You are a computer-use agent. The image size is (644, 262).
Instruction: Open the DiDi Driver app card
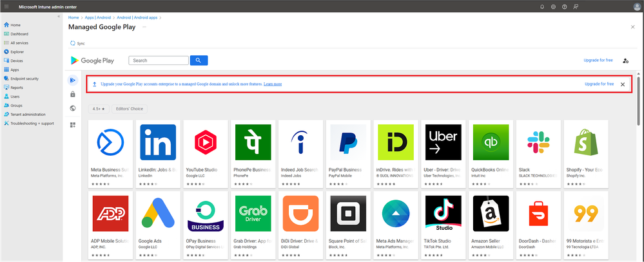300,225
